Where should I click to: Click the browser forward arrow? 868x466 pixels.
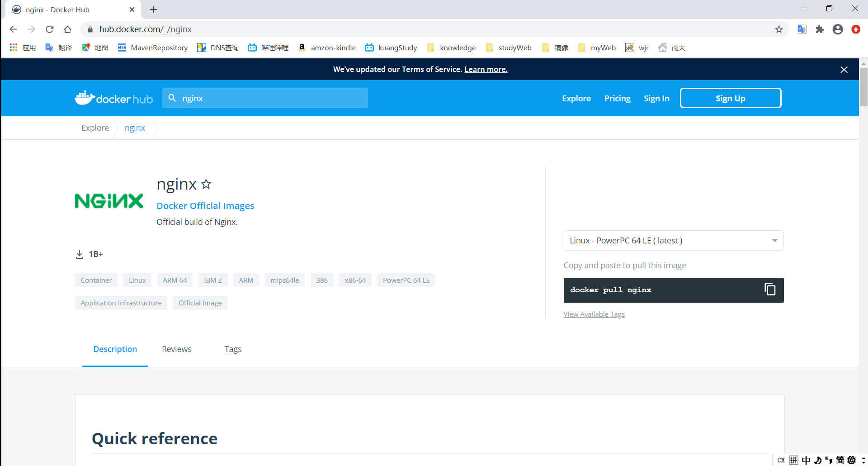tap(31, 29)
